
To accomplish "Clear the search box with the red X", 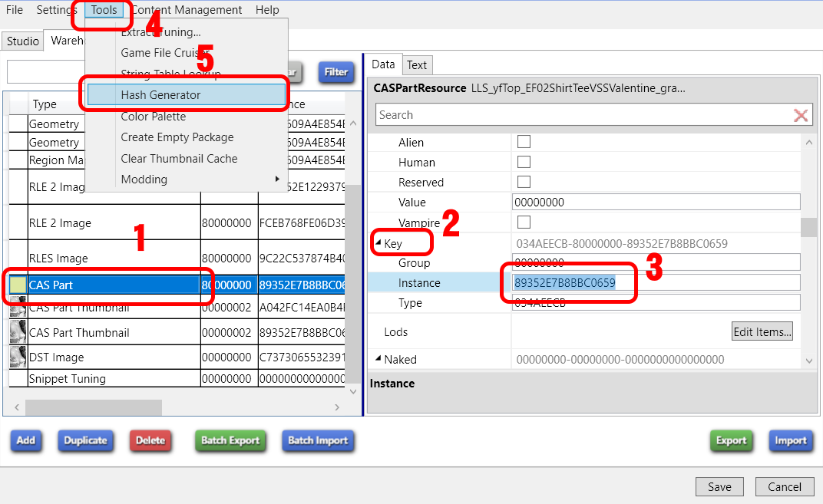I will [801, 115].
